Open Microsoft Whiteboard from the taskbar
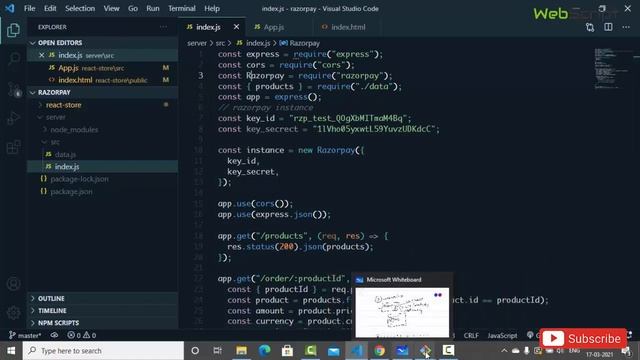Image resolution: width=640 pixels, height=360 pixels. (x=402, y=351)
